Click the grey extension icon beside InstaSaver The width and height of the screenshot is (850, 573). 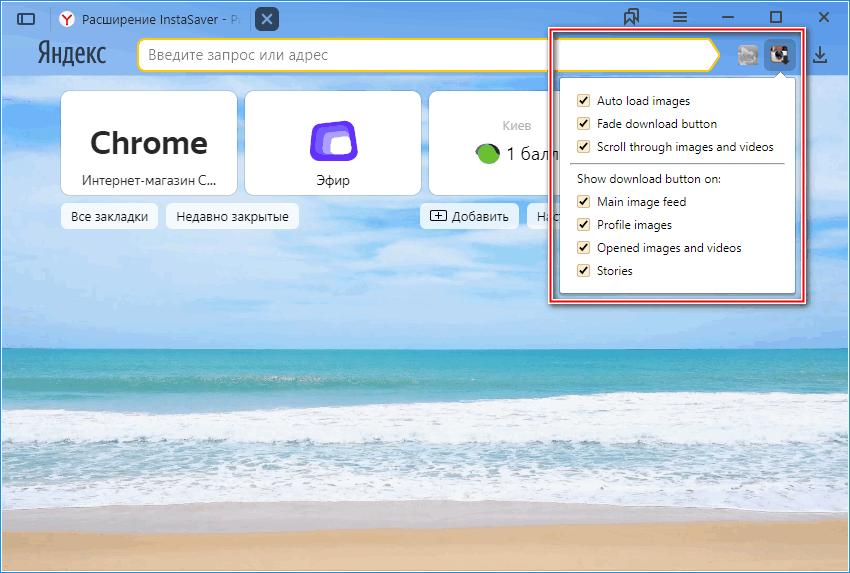pyautogui.click(x=747, y=56)
